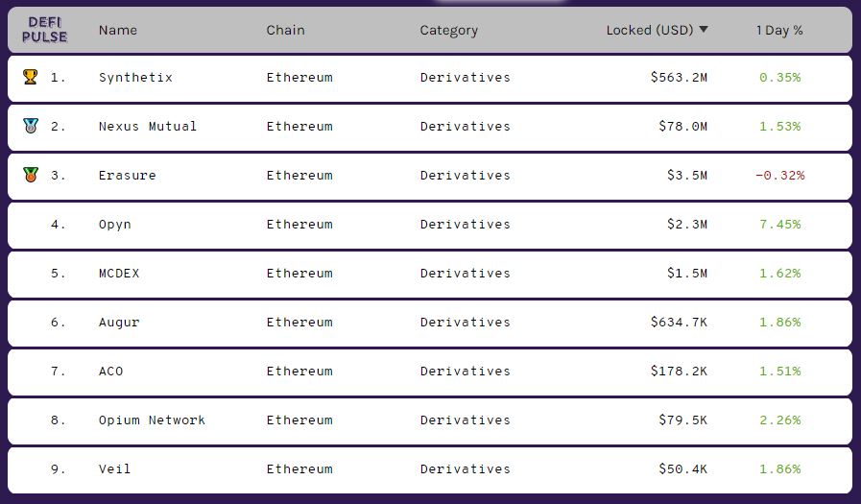Sort by the Category column header
861x504 pixels.
[x=448, y=31]
